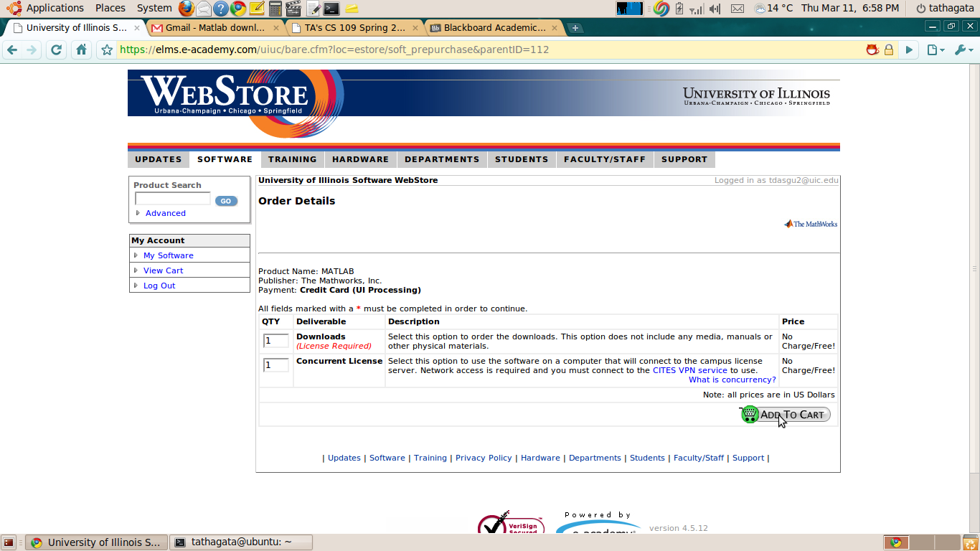
Task: Open the DEPARTMENTS navigation tab
Action: coord(442,159)
